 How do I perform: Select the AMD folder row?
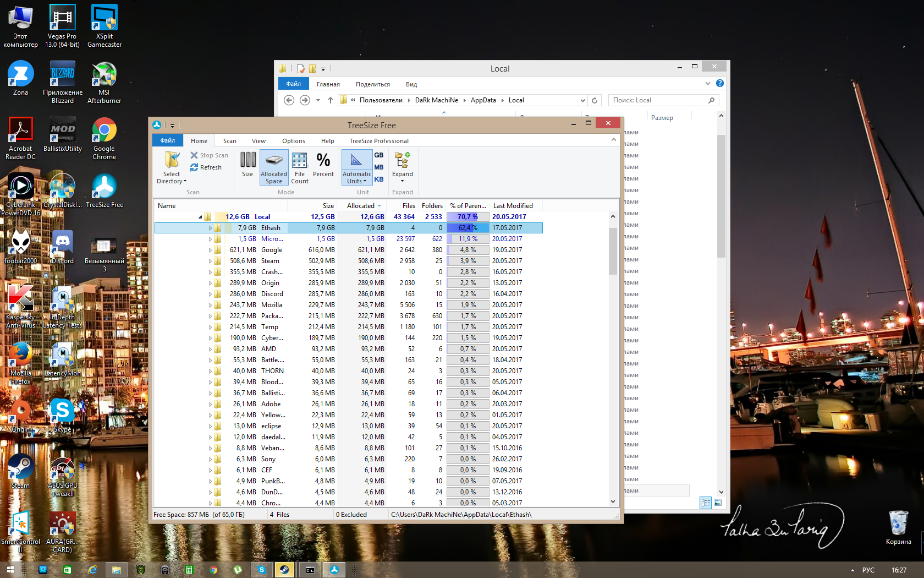click(348, 349)
